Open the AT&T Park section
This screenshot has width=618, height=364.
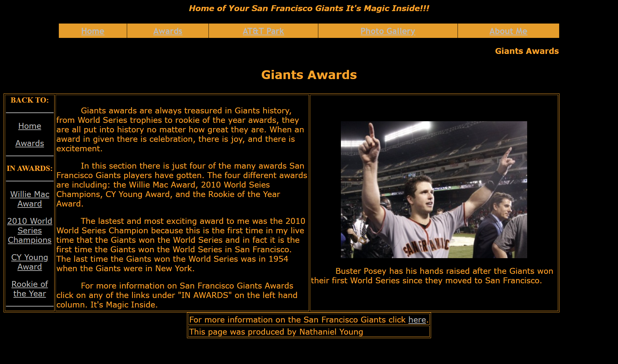tap(263, 31)
